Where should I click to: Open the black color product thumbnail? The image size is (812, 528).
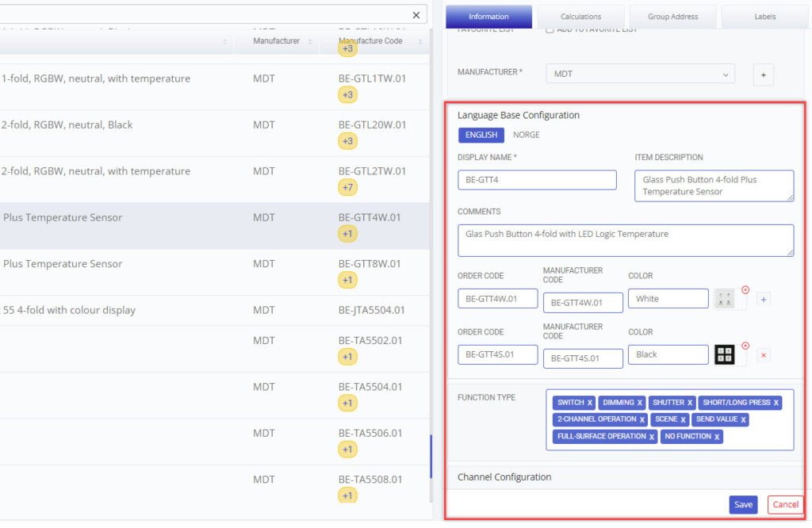725,354
